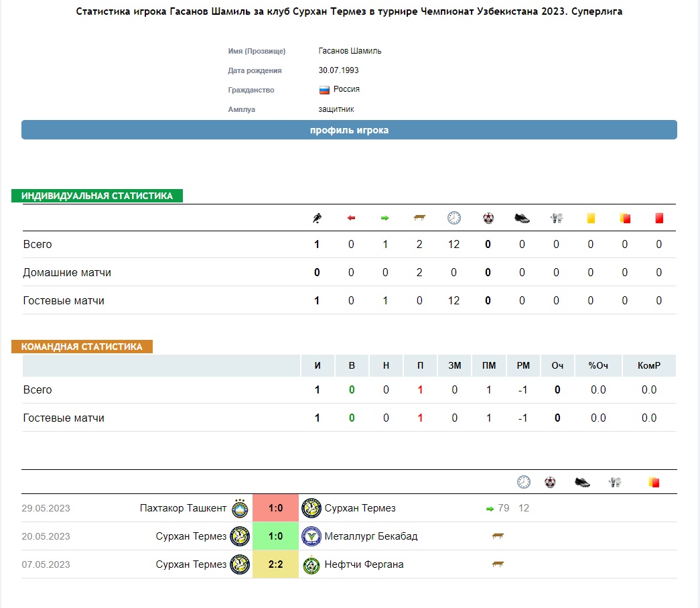This screenshot has height=608, width=700.
Task: Click the boot assists icon in match list
Action: tap(582, 483)
